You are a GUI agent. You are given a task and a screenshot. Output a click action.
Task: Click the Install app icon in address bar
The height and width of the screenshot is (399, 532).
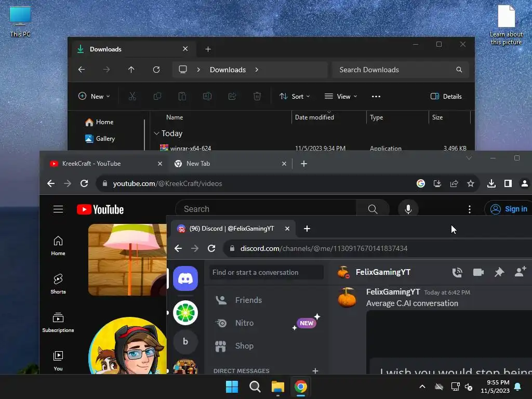click(x=437, y=183)
